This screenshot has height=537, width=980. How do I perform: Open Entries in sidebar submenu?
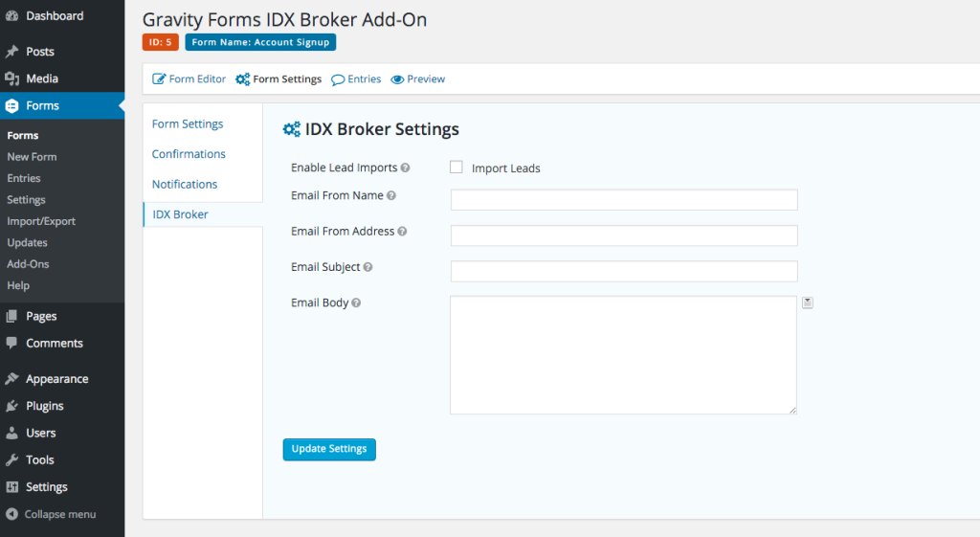24,178
